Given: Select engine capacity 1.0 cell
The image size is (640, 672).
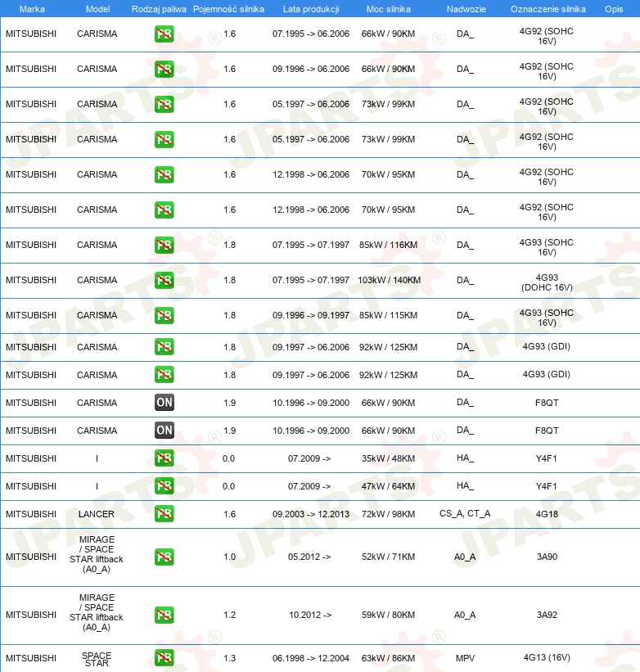Looking at the screenshot, I should click(x=230, y=557).
